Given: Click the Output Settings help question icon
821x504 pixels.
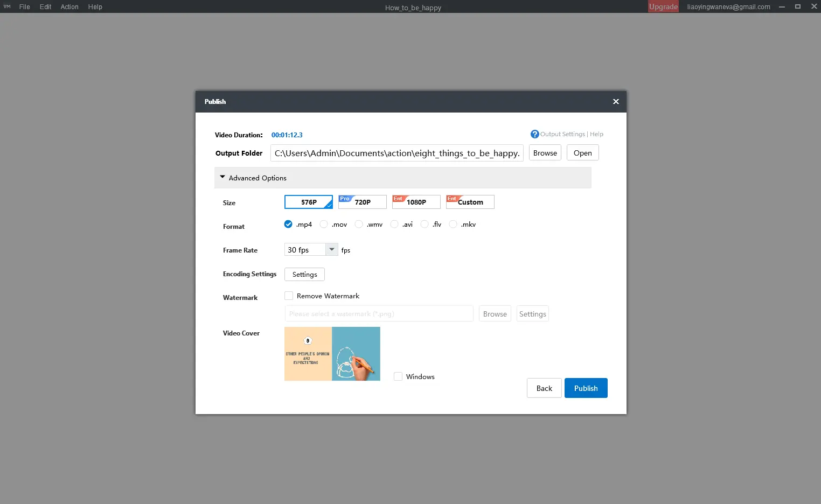Looking at the screenshot, I should pos(534,134).
